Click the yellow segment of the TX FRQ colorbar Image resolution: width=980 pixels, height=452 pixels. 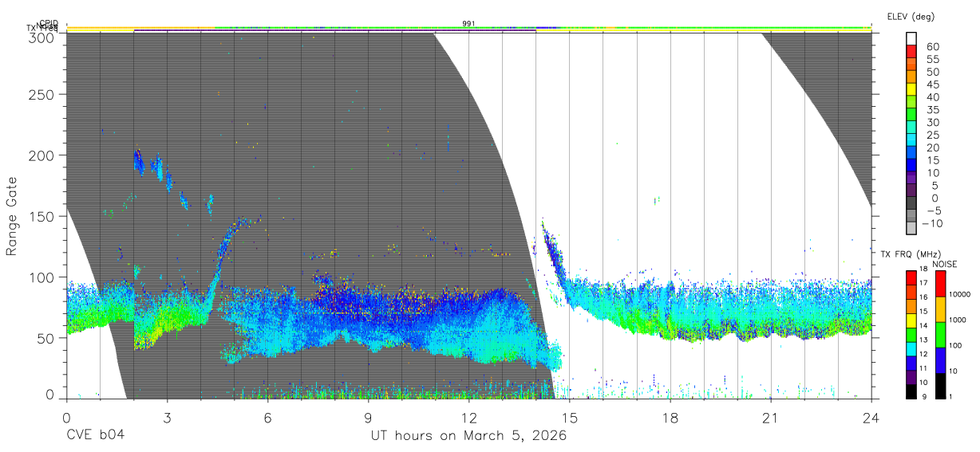click(x=911, y=320)
